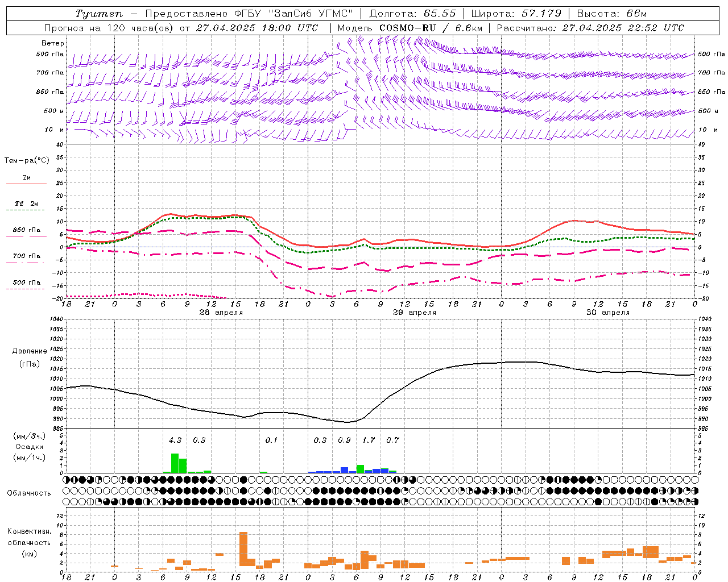Viewport: 728px width, 582px height.
Task: Click the dotted line sample under legend "500 гПа"
Action: coord(25,289)
